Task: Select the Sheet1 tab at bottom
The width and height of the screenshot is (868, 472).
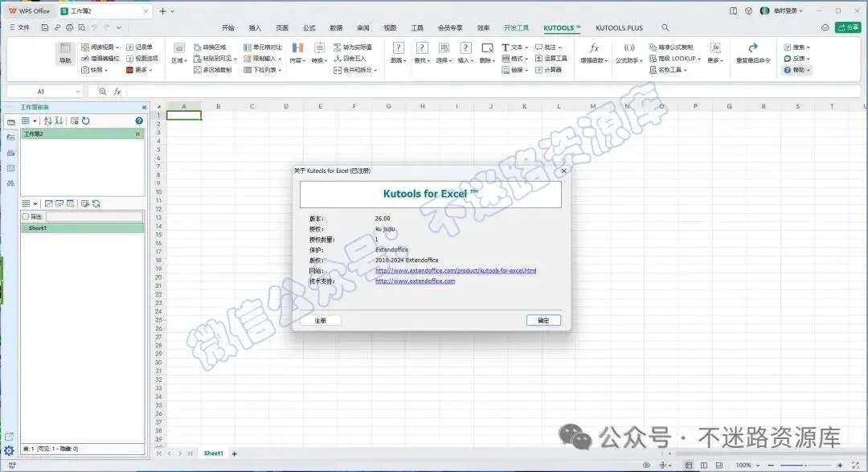Action: [x=213, y=454]
